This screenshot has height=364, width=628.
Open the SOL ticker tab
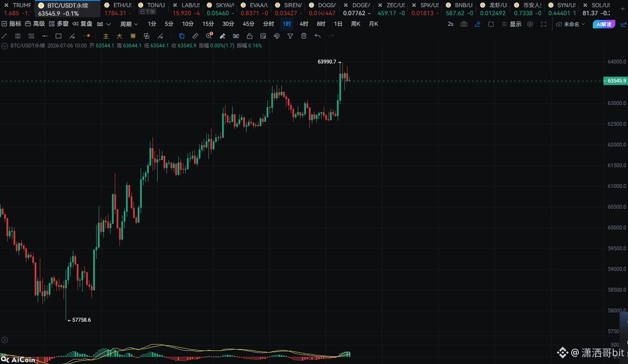click(x=597, y=9)
